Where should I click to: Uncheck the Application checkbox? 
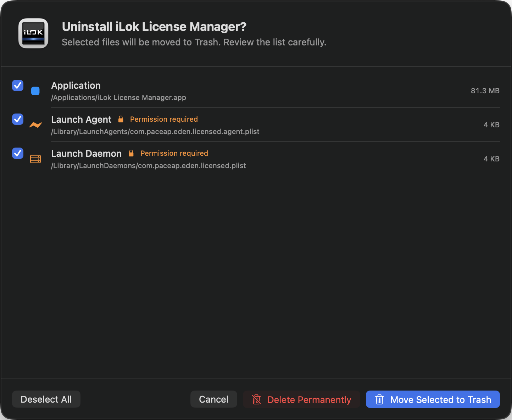click(18, 85)
